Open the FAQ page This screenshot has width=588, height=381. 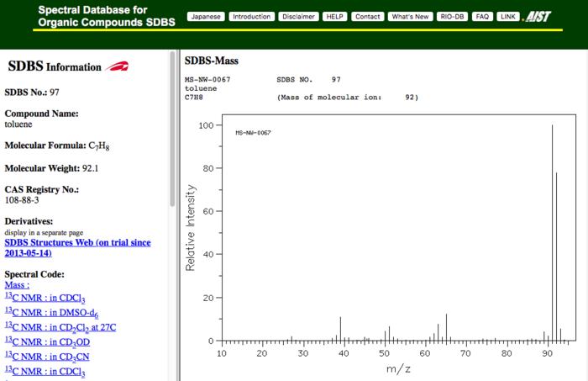(x=482, y=16)
